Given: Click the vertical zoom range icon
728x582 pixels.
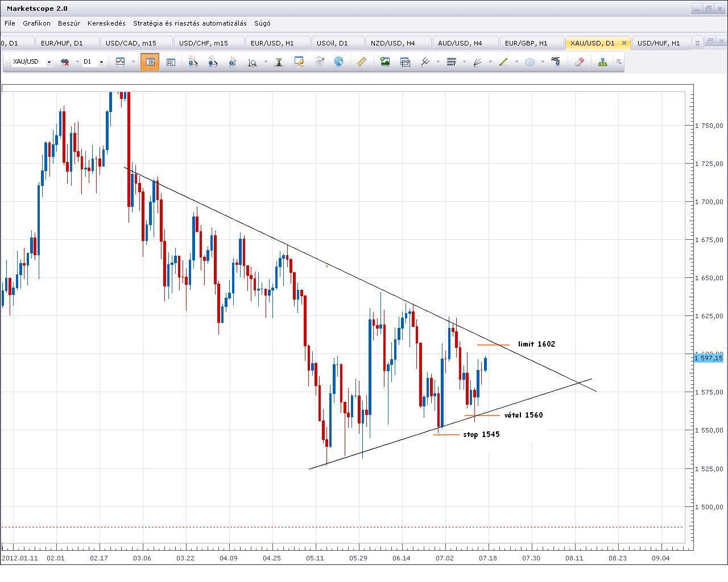Looking at the screenshot, I should (x=253, y=61).
